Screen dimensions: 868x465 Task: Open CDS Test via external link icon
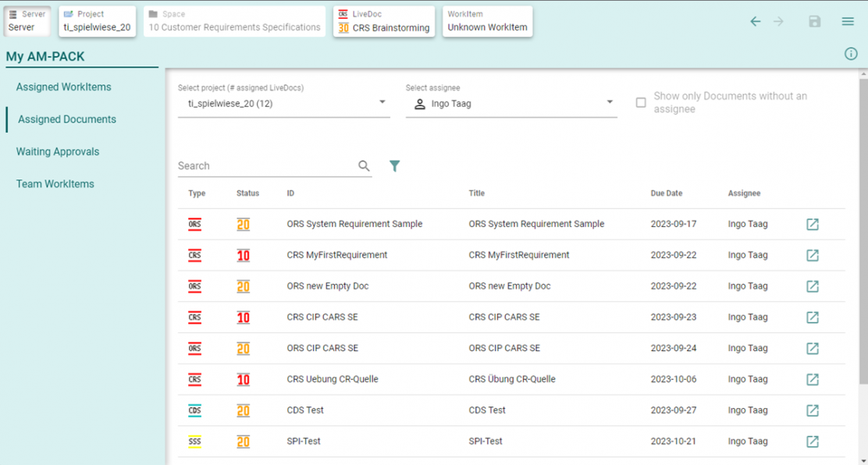click(x=813, y=410)
